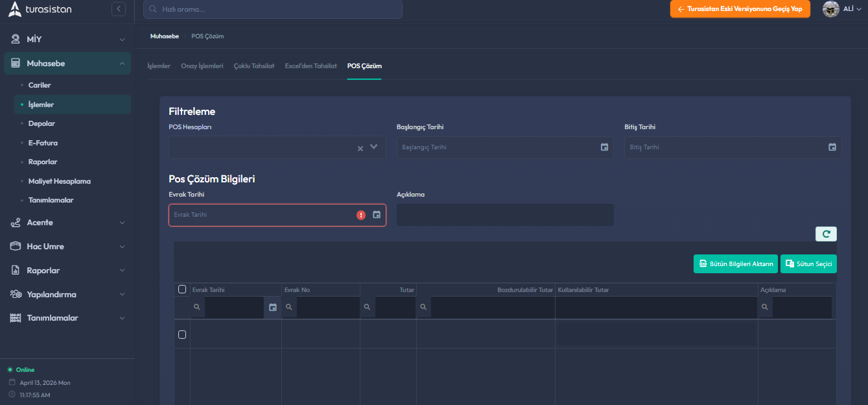Image resolution: width=868 pixels, height=405 pixels.
Task: Open the Excel'den Tahsilat tab
Action: point(311,66)
